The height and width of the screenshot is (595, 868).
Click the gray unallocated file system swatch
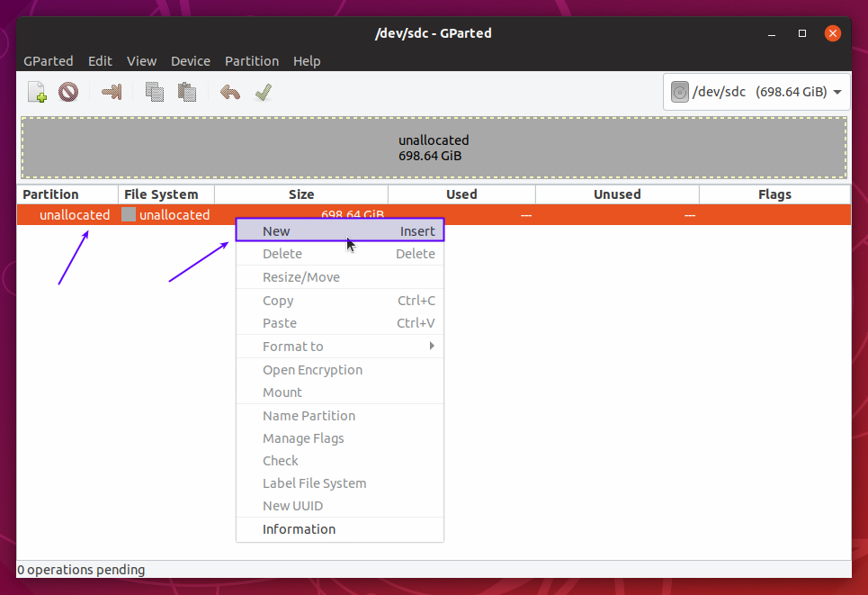pos(129,215)
